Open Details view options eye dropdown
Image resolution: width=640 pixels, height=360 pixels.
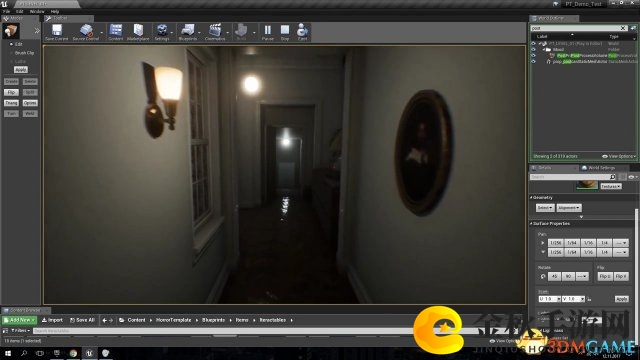(x=633, y=177)
